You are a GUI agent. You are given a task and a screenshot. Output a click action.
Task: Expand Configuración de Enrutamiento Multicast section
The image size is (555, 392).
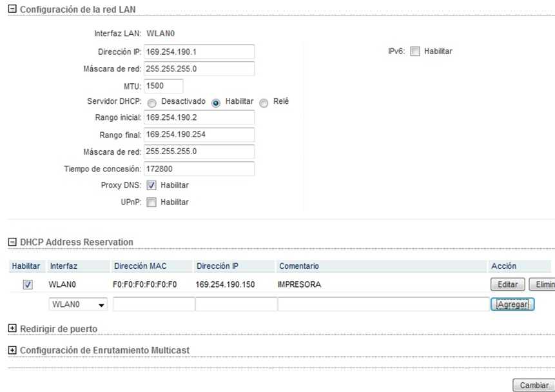tap(12, 350)
